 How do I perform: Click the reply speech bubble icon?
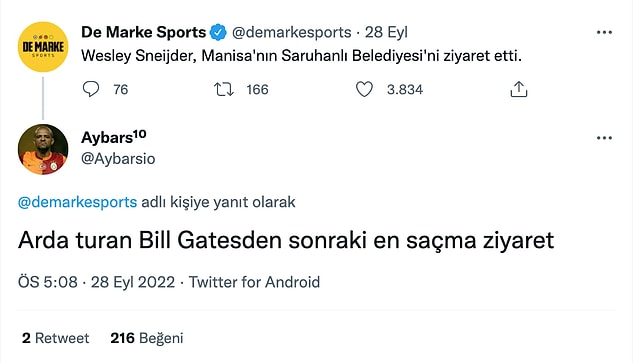(91, 89)
